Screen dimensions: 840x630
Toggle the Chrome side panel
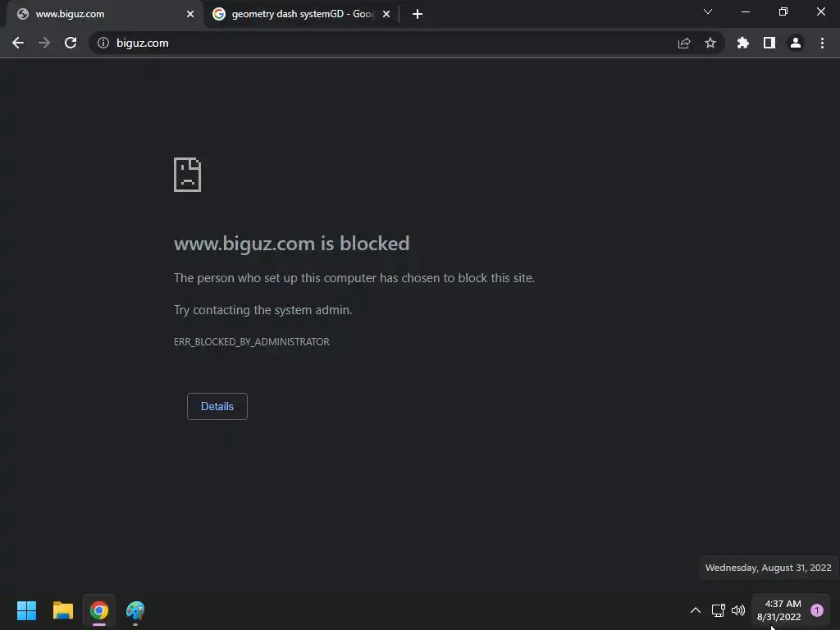(x=769, y=43)
